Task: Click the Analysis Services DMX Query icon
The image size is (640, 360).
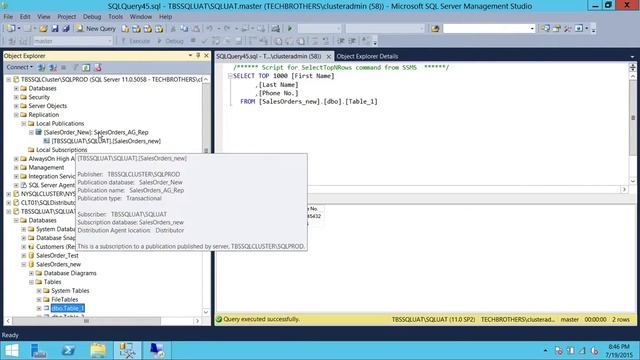Action: [x=148, y=29]
